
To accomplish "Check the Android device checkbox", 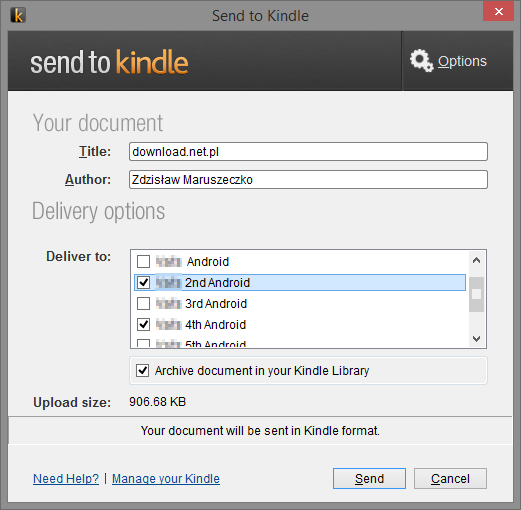I will pos(144,262).
